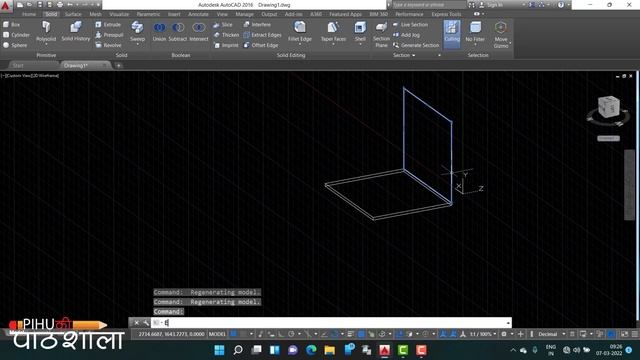Open Windows taskbar search
640x360 pixels.
point(238,350)
